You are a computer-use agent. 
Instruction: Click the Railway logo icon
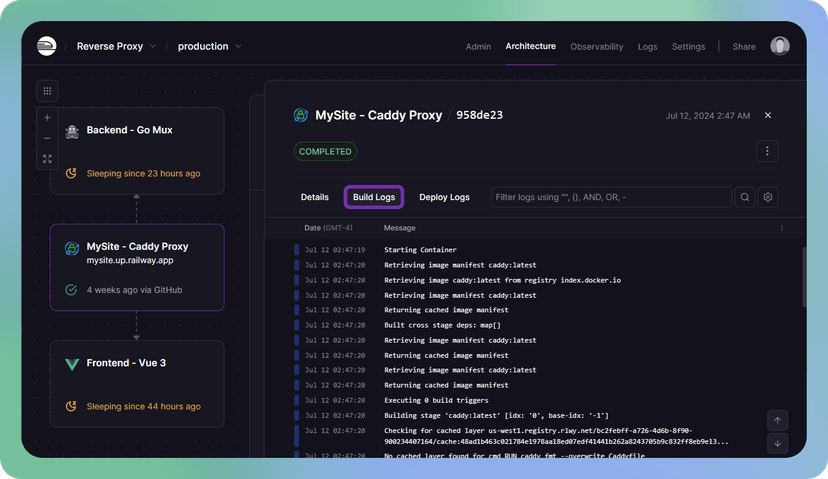46,46
